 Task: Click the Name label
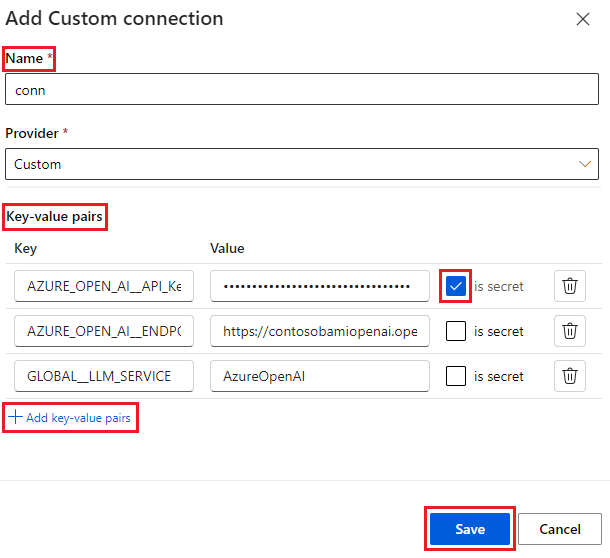tap(24, 58)
